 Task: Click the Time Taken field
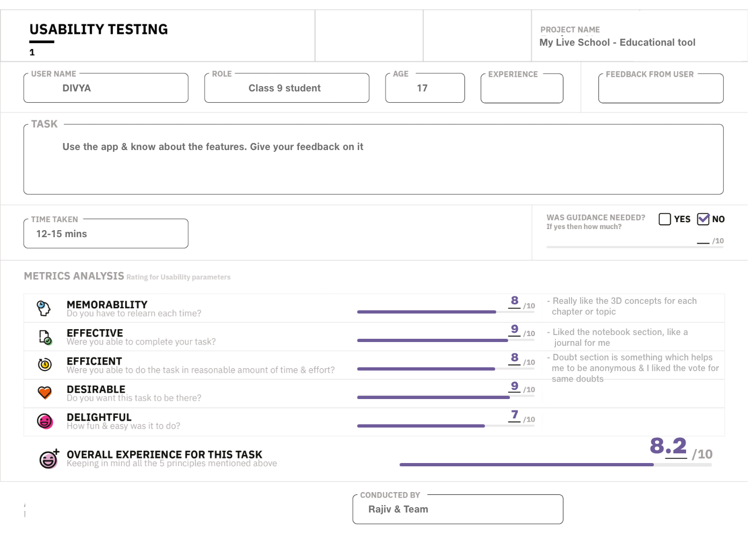[106, 234]
